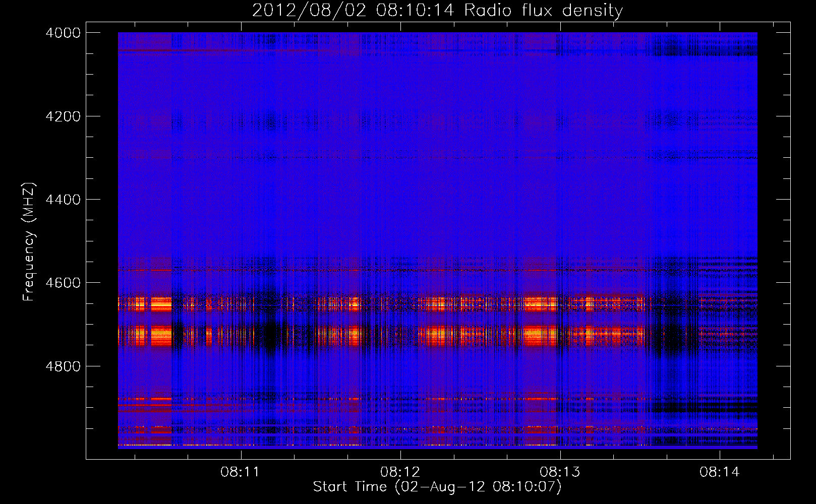The height and width of the screenshot is (504, 816).
Task: Click the 08:11 time axis label
Action: (x=240, y=472)
